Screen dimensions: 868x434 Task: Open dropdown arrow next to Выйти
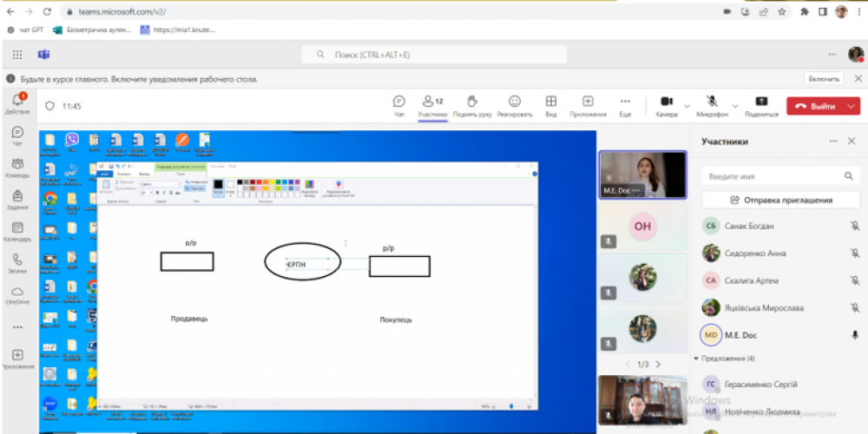click(849, 106)
